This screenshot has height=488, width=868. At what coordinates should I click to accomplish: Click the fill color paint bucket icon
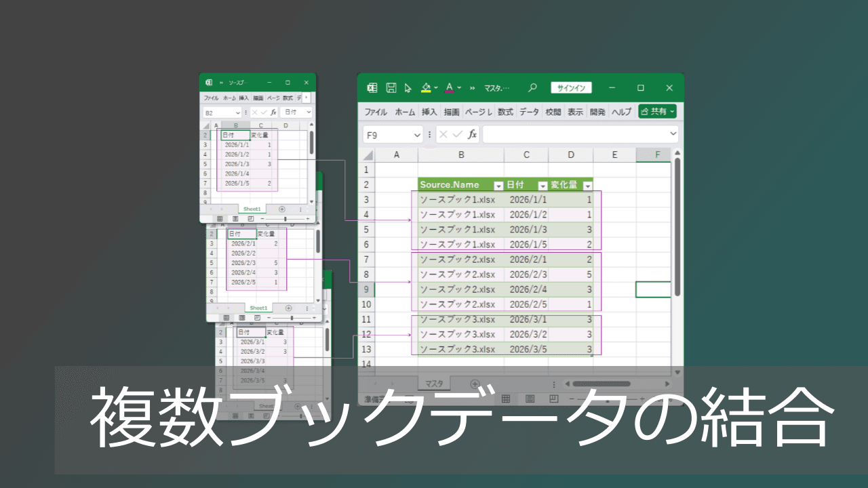(x=426, y=88)
